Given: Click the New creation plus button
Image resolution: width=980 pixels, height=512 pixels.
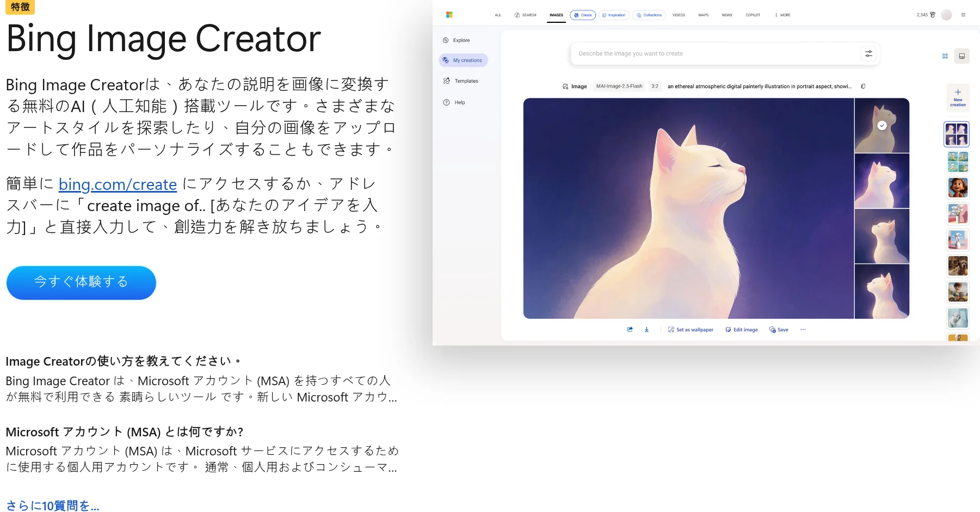Looking at the screenshot, I should point(958,97).
